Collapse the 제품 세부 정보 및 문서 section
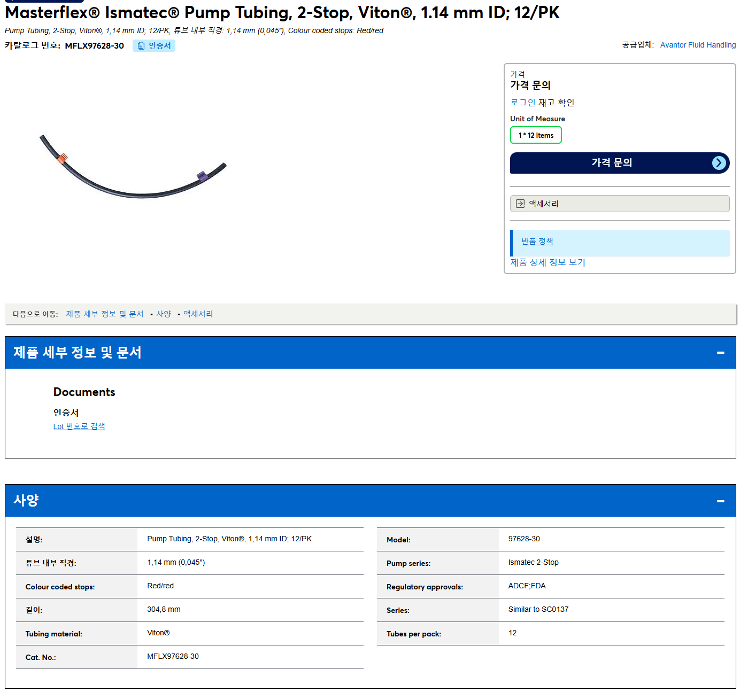Image resolution: width=740 pixels, height=700 pixels. click(721, 353)
